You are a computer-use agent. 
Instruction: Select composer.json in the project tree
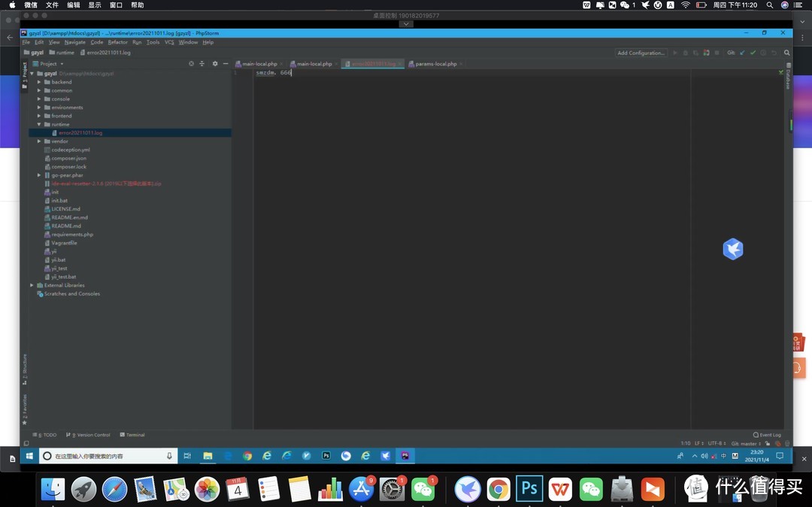(x=68, y=158)
